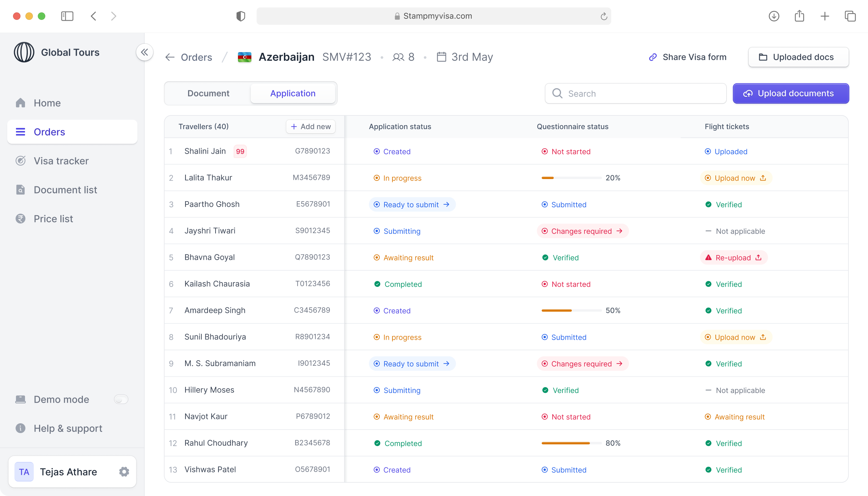Toggle the Demo mode switch
The height and width of the screenshot is (496, 868).
click(121, 399)
